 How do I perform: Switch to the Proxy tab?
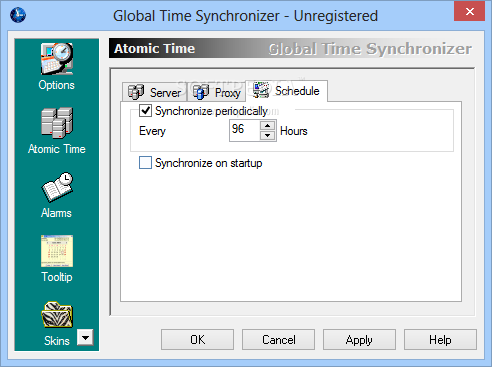(217, 92)
